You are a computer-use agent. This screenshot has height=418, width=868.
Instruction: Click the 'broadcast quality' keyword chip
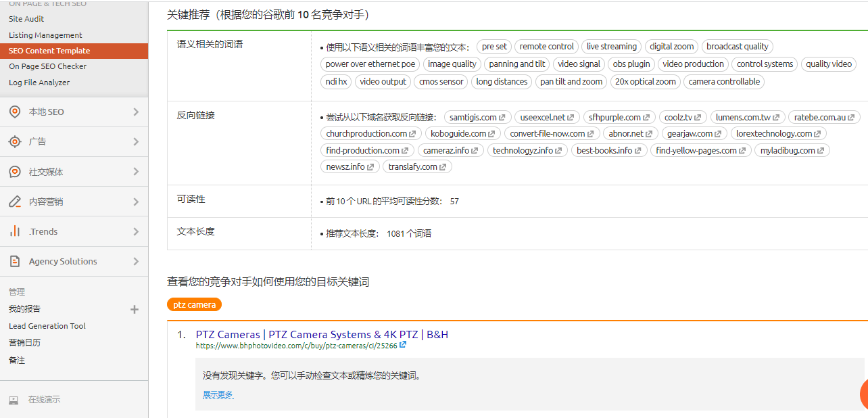[x=737, y=47]
